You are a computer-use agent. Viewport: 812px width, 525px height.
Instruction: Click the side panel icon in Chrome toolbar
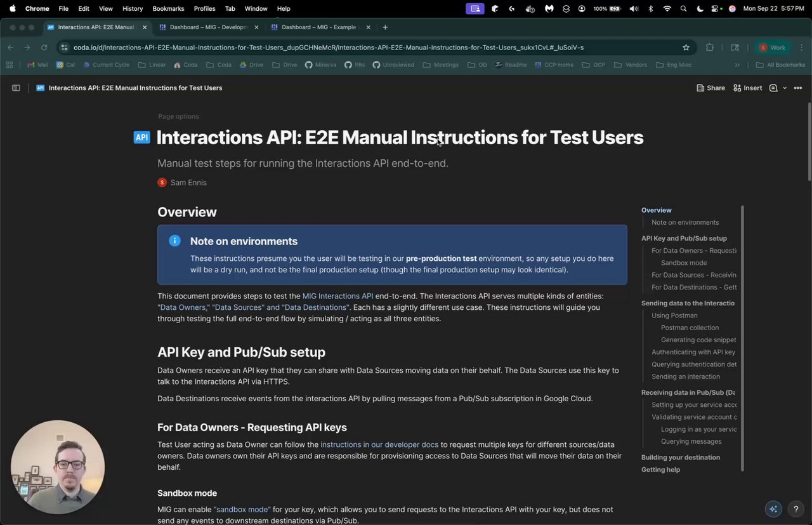735,48
